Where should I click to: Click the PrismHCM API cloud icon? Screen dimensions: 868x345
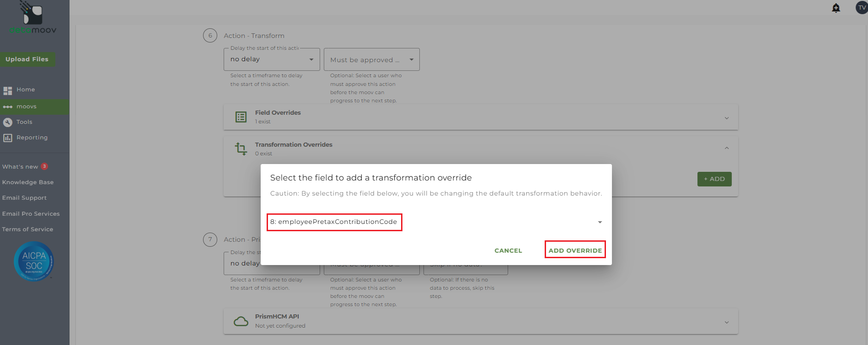click(241, 321)
